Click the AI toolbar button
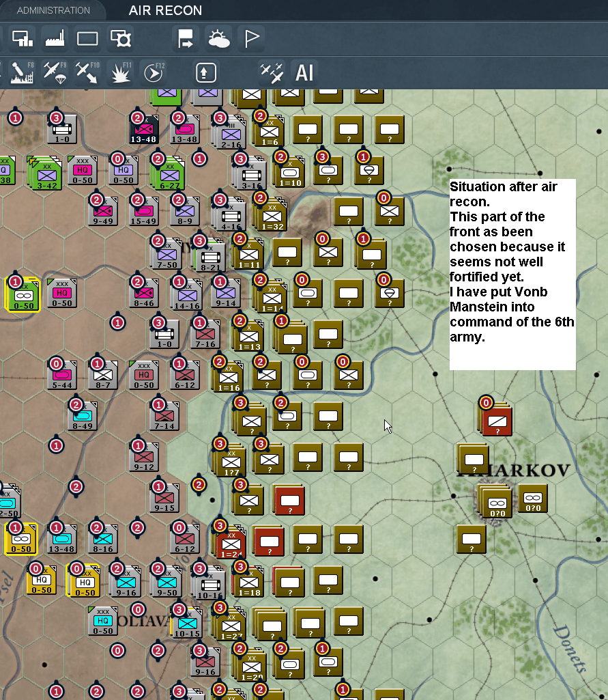This screenshot has height=700, width=608. [304, 72]
